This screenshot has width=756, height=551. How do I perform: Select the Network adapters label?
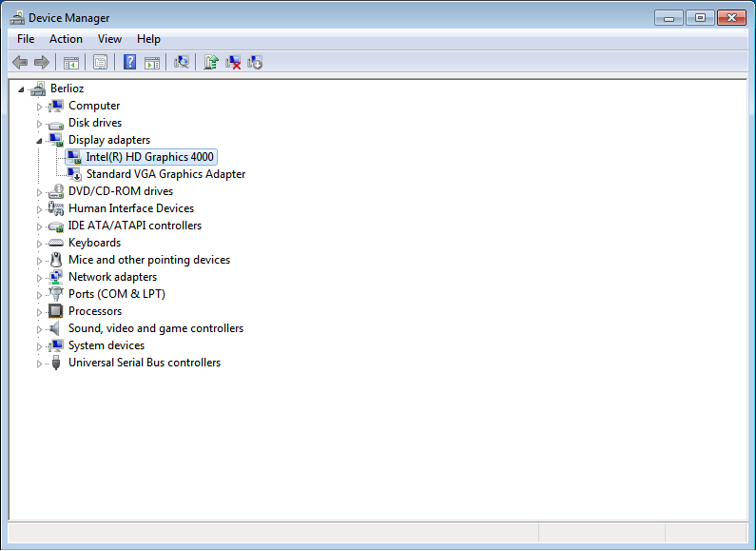point(112,277)
